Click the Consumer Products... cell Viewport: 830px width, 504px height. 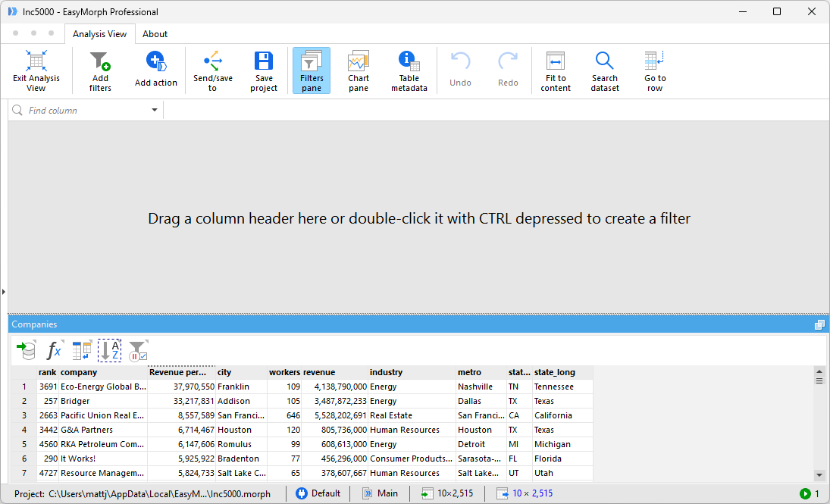(x=412, y=458)
